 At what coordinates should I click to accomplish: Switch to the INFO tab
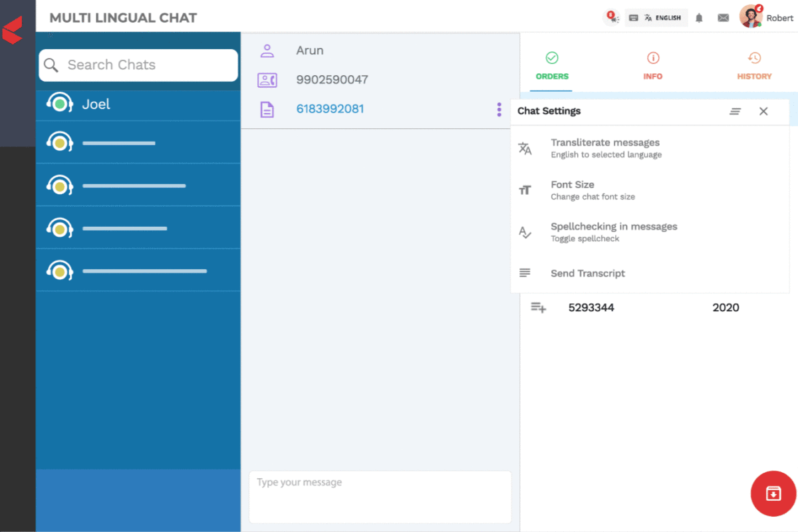coord(653,65)
